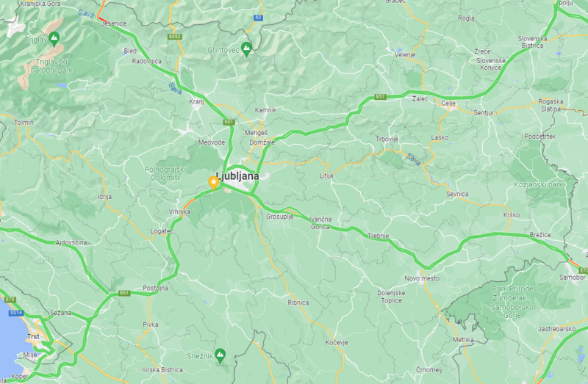Select the Kočevje town label

tap(337, 342)
